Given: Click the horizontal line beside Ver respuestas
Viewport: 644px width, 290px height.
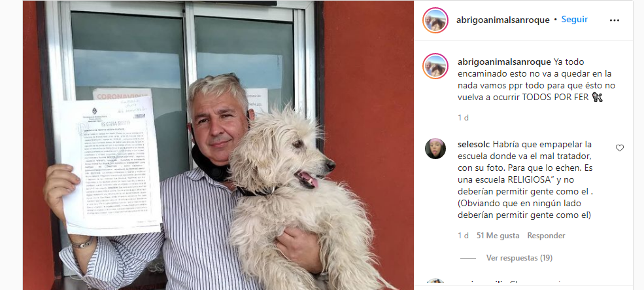Looking at the screenshot, I should click(468, 259).
